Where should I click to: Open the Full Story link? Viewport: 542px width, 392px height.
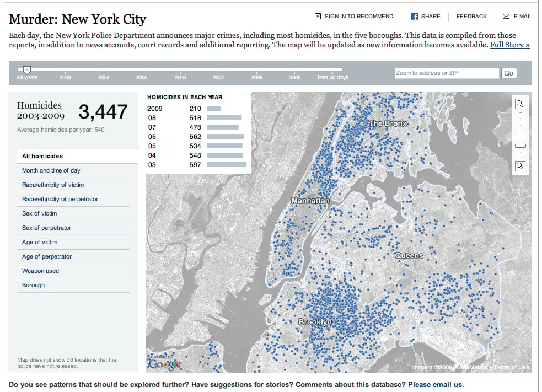[510, 45]
